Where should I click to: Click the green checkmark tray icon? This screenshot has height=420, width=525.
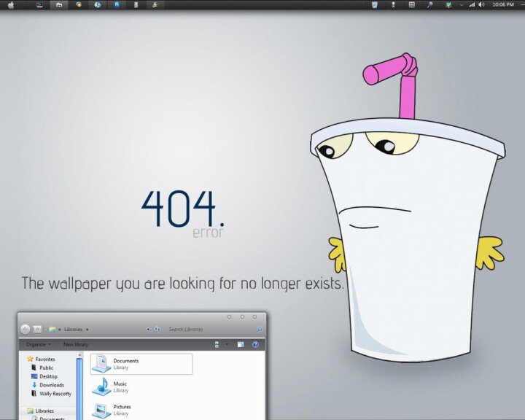click(x=448, y=4)
